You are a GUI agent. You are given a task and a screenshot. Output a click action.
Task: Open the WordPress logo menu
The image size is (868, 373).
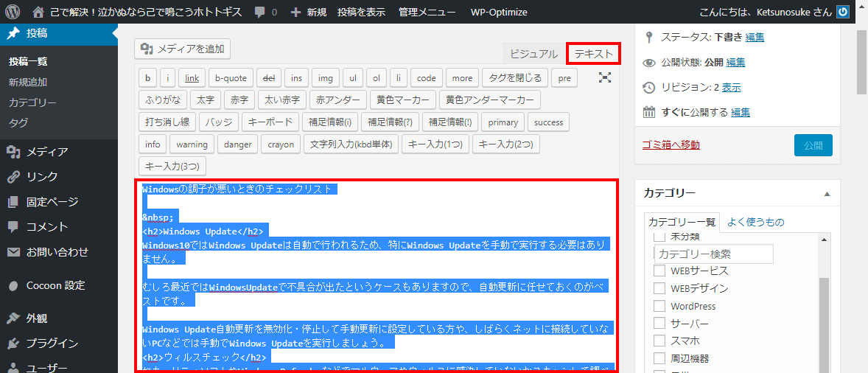tap(13, 11)
